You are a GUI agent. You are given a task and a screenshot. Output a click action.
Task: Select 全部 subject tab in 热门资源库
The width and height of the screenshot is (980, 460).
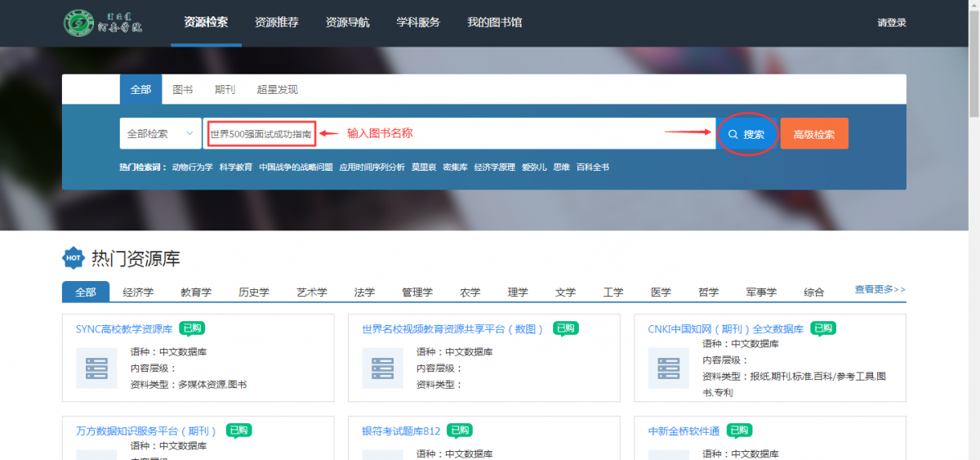pyautogui.click(x=86, y=292)
